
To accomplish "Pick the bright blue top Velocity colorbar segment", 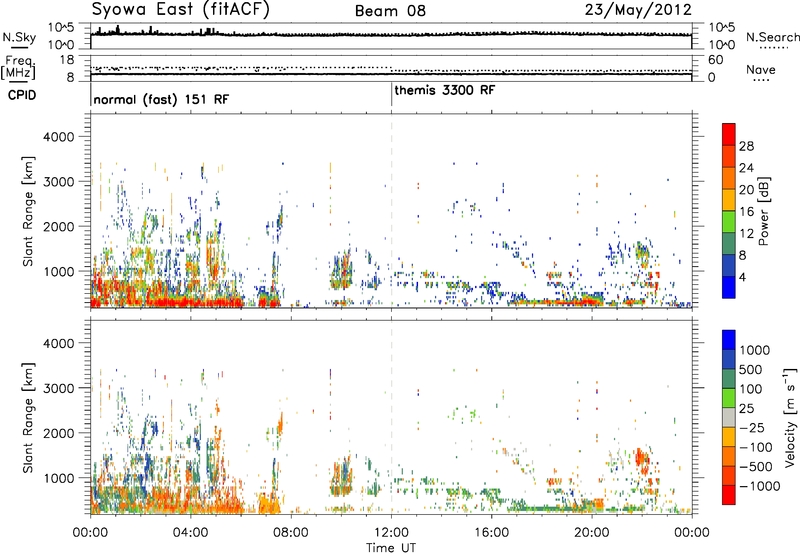I will pyautogui.click(x=729, y=340).
